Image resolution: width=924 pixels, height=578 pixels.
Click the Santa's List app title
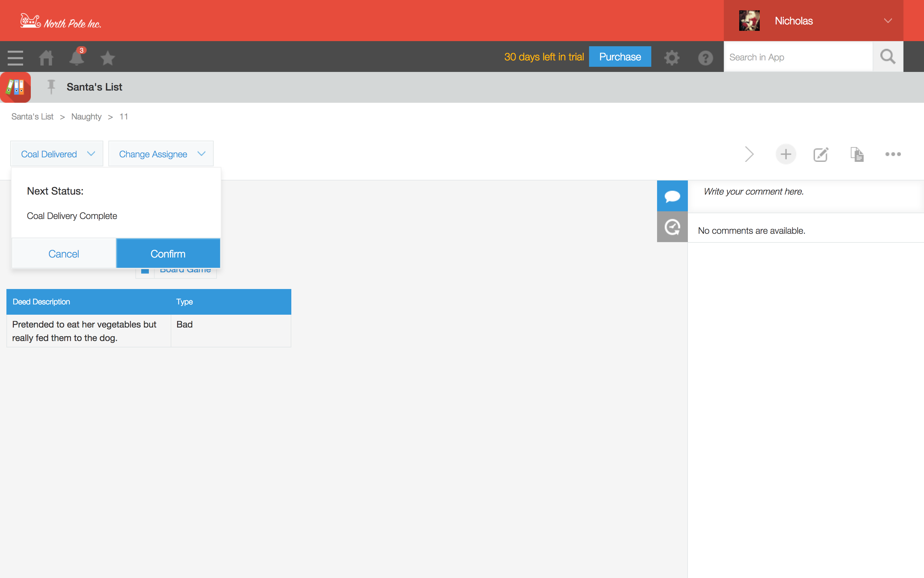(94, 87)
